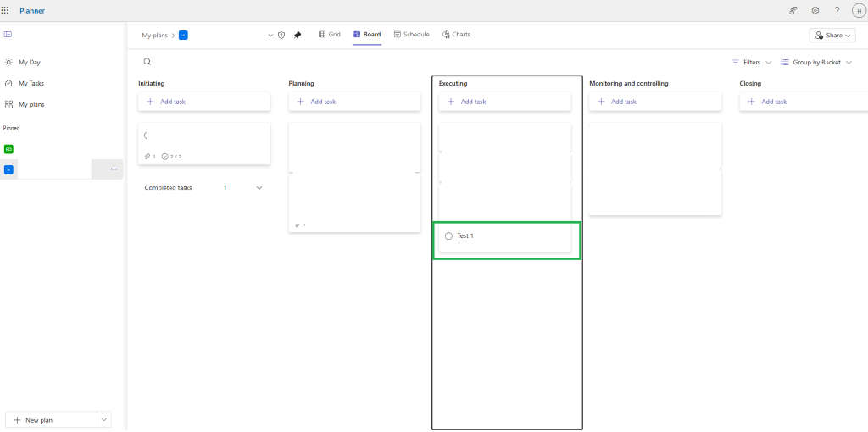Click the Initiating bucket title
Viewport: 868px width, 432px height.
coord(151,84)
